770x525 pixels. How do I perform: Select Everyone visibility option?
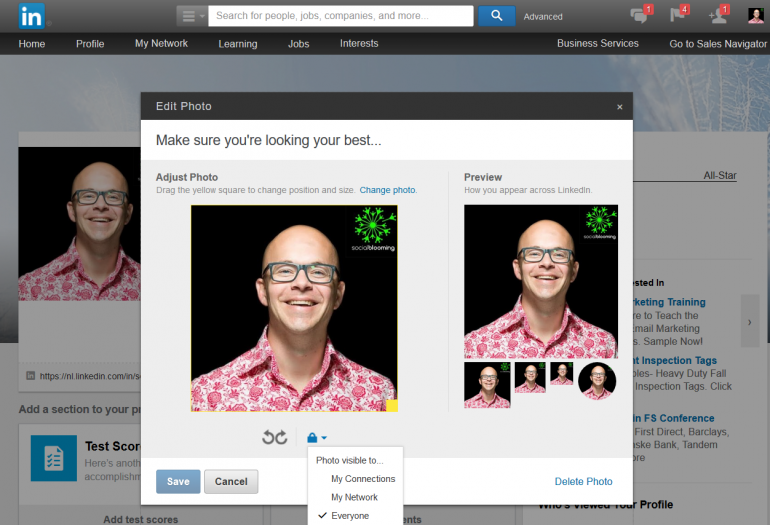[x=350, y=516]
